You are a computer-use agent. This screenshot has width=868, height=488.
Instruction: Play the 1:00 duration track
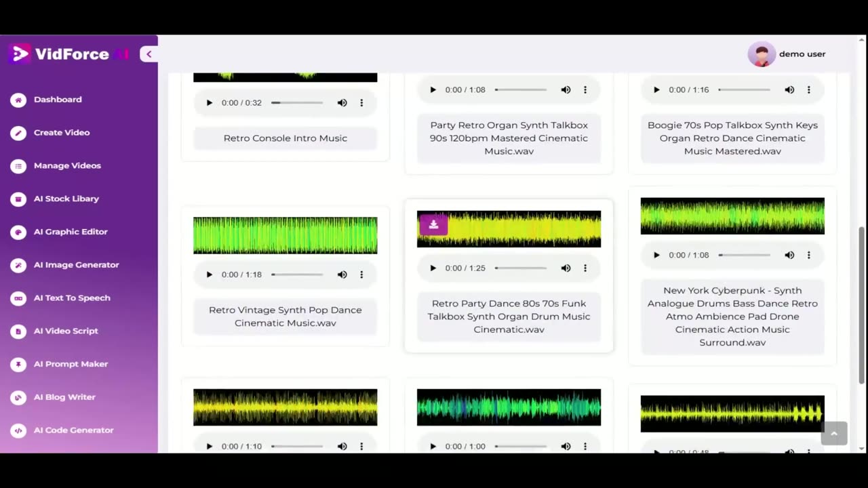[433, 447]
